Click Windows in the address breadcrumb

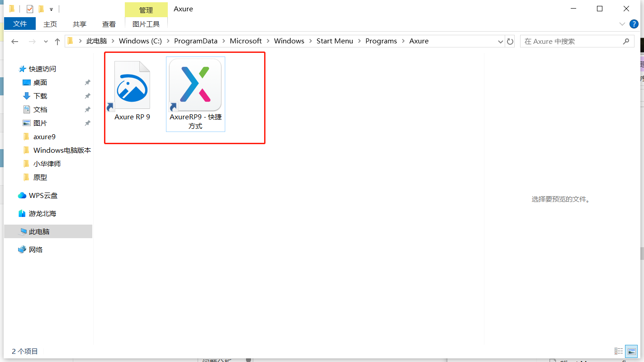tap(289, 41)
